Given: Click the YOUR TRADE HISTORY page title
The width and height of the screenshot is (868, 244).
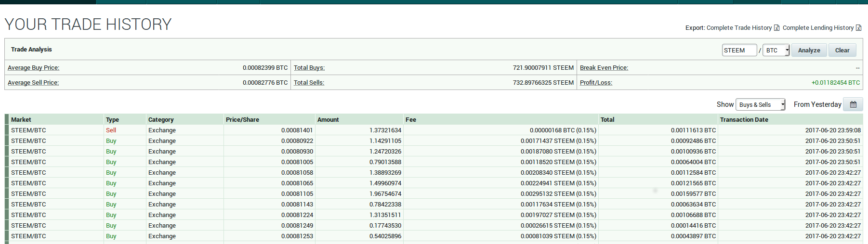Looking at the screenshot, I should tap(88, 24).
